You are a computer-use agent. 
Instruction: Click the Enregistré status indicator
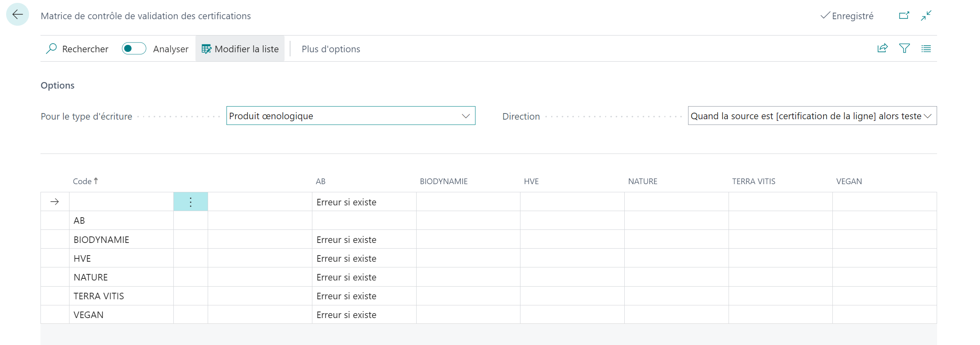(x=847, y=16)
